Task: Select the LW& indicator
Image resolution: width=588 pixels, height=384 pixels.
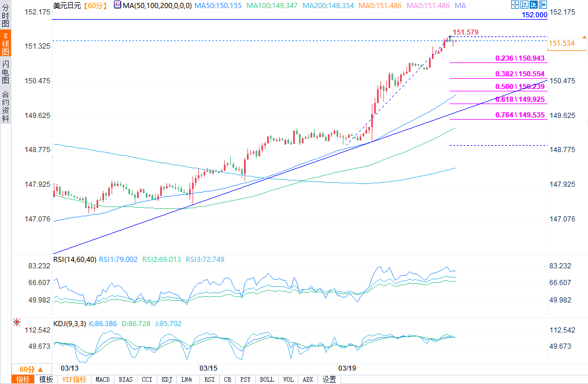Action: [x=187, y=379]
